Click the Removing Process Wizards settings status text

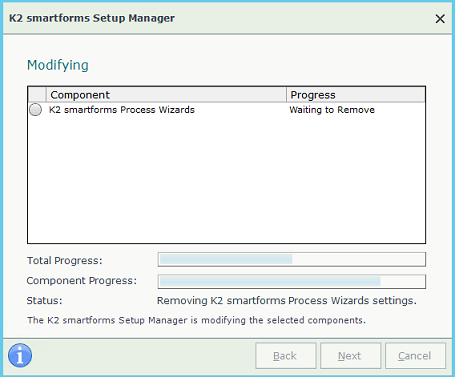(287, 301)
